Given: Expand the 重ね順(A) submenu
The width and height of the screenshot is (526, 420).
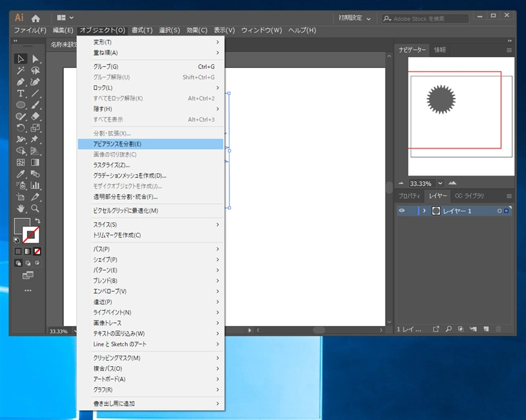Looking at the screenshot, I should pos(151,53).
